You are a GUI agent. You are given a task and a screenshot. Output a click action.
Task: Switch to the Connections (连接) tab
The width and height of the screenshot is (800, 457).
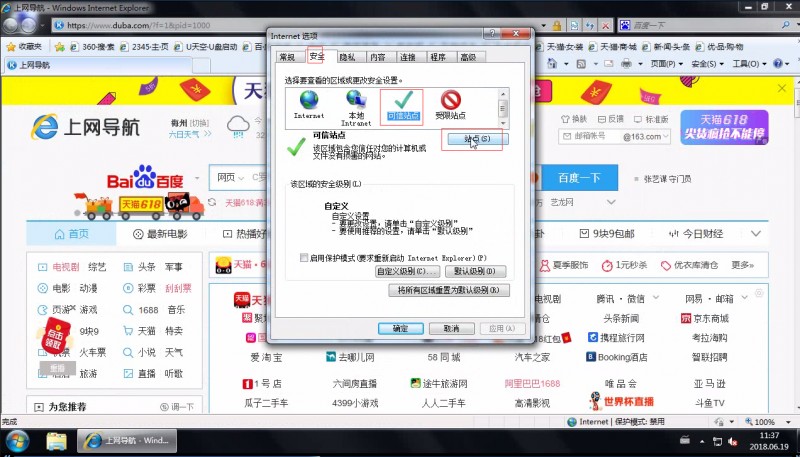(408, 57)
